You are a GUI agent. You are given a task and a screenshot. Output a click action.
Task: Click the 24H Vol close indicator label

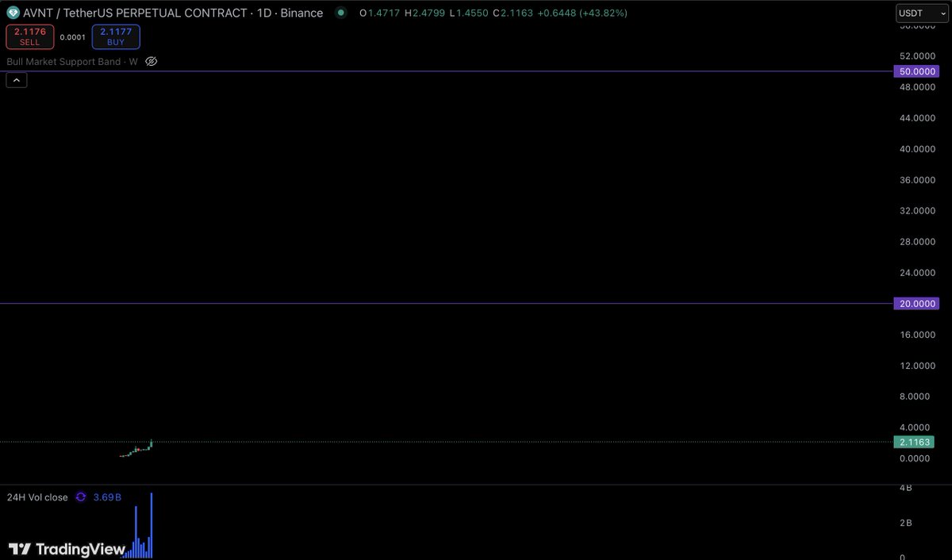37,497
